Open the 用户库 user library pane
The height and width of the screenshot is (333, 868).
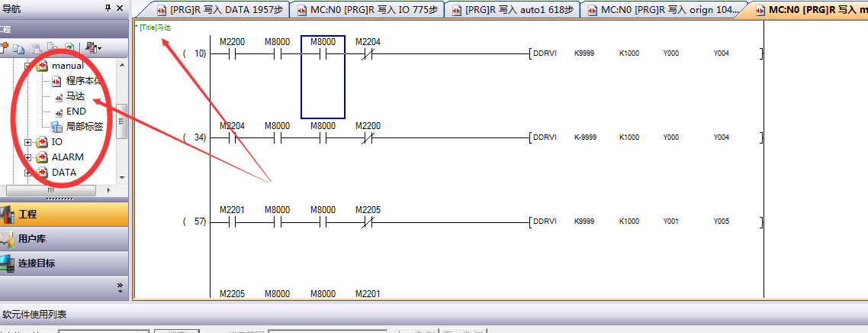point(63,238)
